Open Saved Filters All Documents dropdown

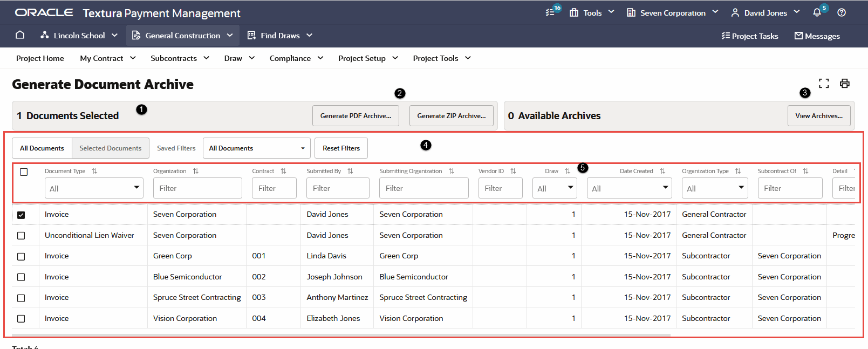(x=257, y=148)
